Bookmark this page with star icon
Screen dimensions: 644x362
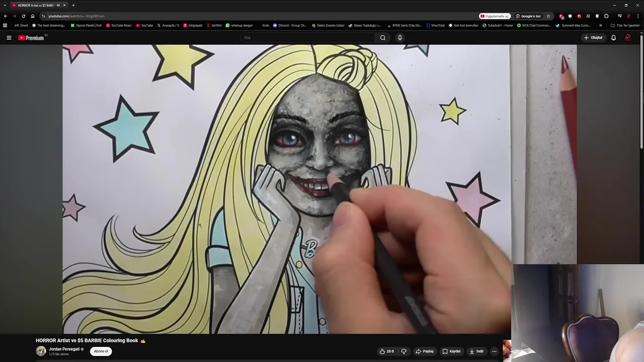pos(548,16)
